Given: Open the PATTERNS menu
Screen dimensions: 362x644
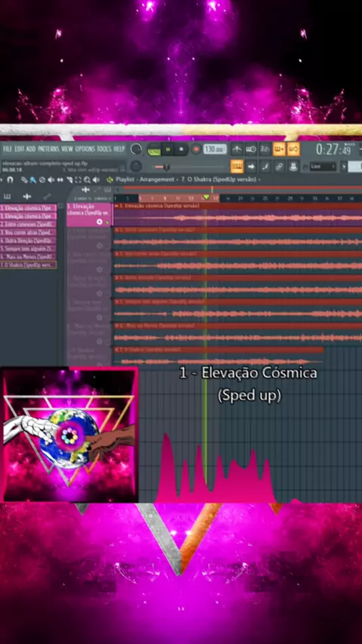Looking at the screenshot, I should (x=49, y=149).
